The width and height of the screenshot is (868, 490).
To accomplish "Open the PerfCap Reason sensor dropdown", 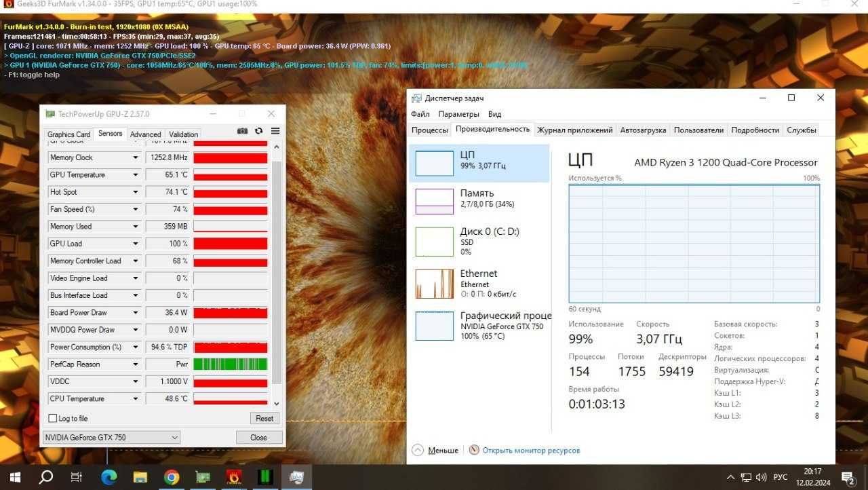I will tap(135, 364).
